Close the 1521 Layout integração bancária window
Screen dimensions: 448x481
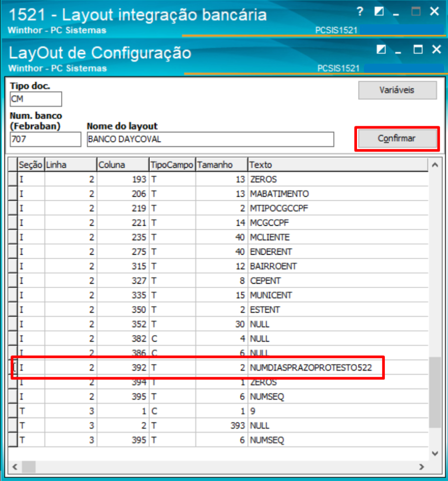[434, 12]
